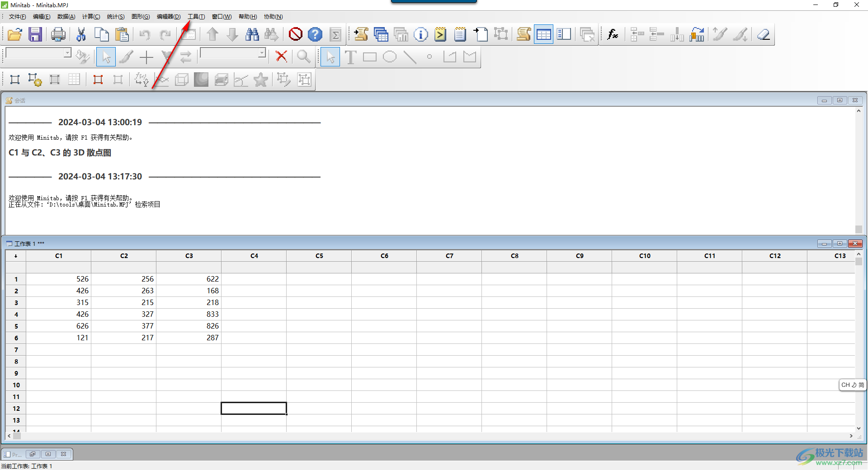Clear cells using the eraser icon
The width and height of the screenshot is (868, 470).
tap(764, 34)
